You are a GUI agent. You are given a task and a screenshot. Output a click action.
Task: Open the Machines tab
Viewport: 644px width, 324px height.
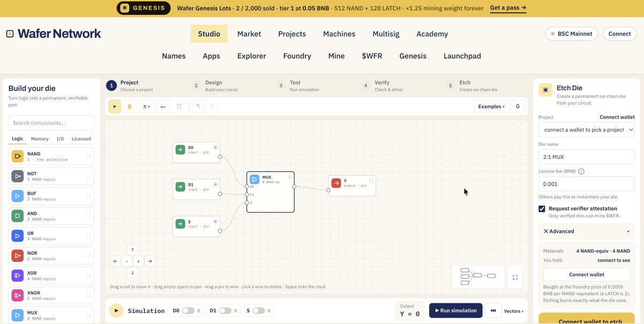[x=339, y=34]
